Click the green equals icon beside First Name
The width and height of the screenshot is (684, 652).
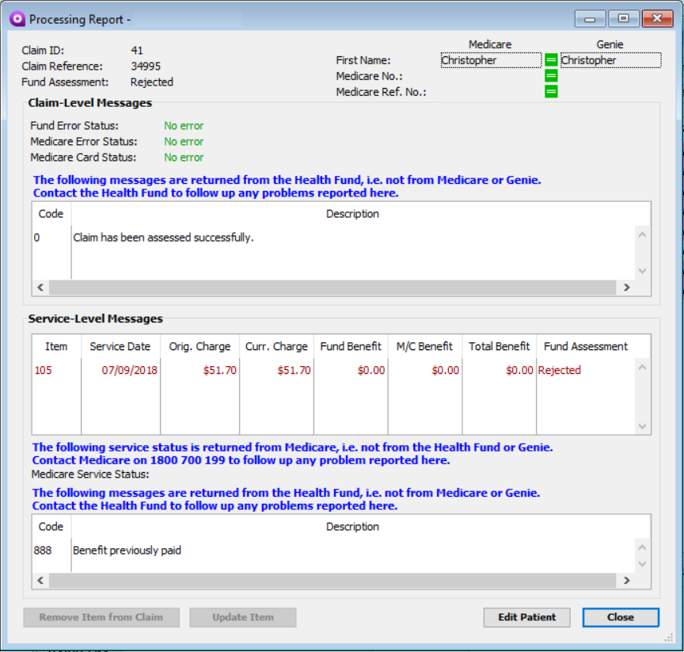[x=550, y=60]
